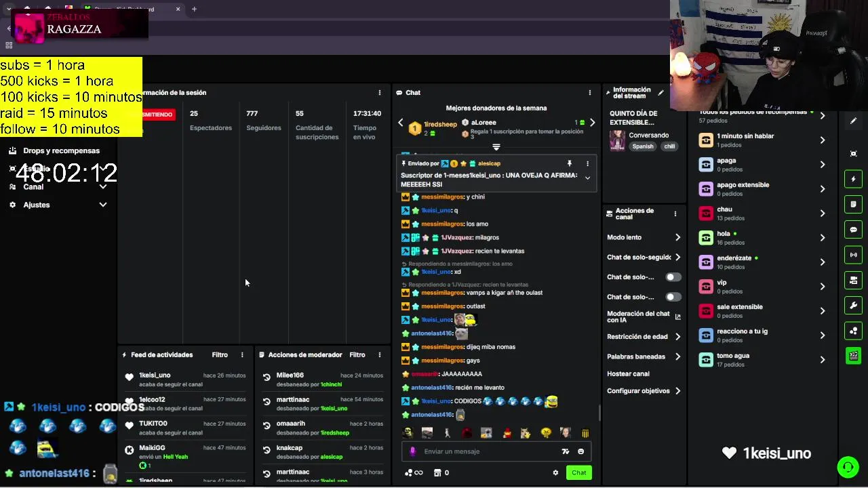Open the session information panel options menu
The width and height of the screenshot is (868, 488).
[x=379, y=93]
